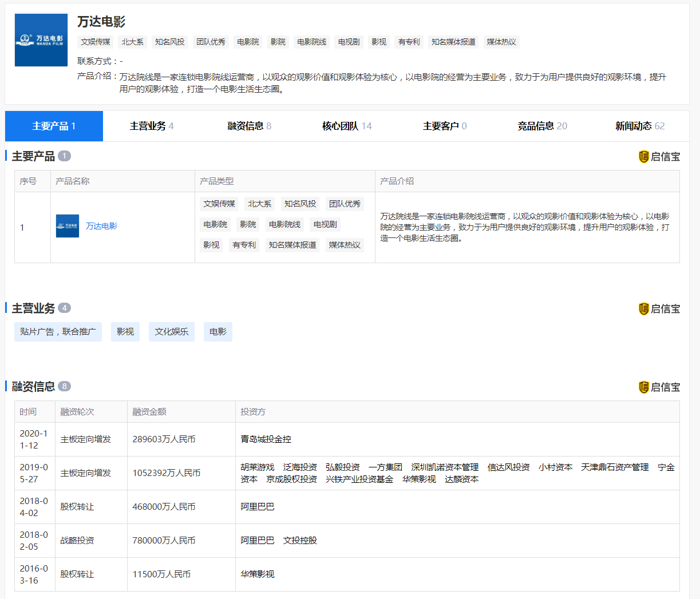Click header tag 知名风投 under company title

(x=170, y=42)
